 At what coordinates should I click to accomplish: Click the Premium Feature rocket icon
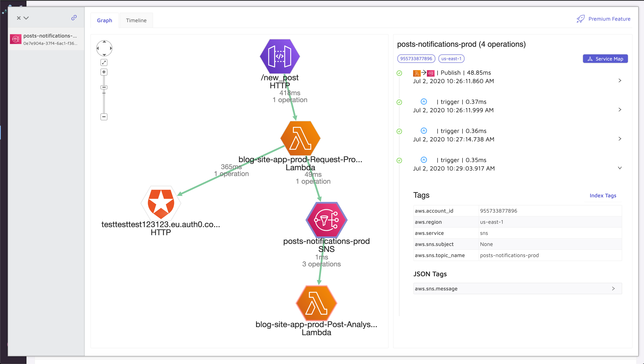[x=581, y=19]
